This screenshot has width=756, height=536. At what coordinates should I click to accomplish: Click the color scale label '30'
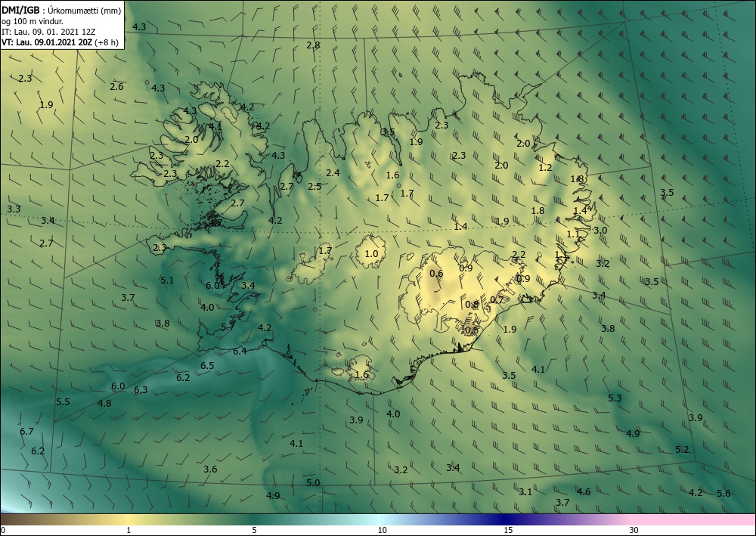(x=634, y=530)
